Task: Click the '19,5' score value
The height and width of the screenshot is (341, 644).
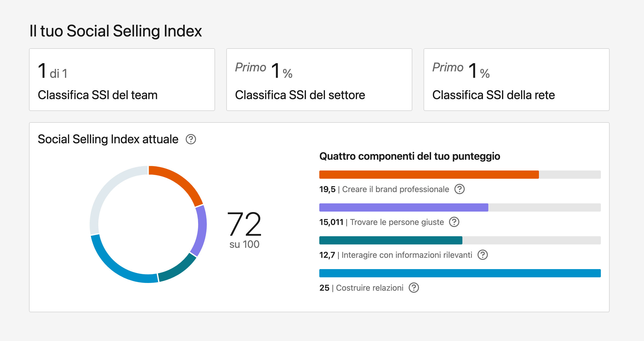Action: tap(327, 190)
